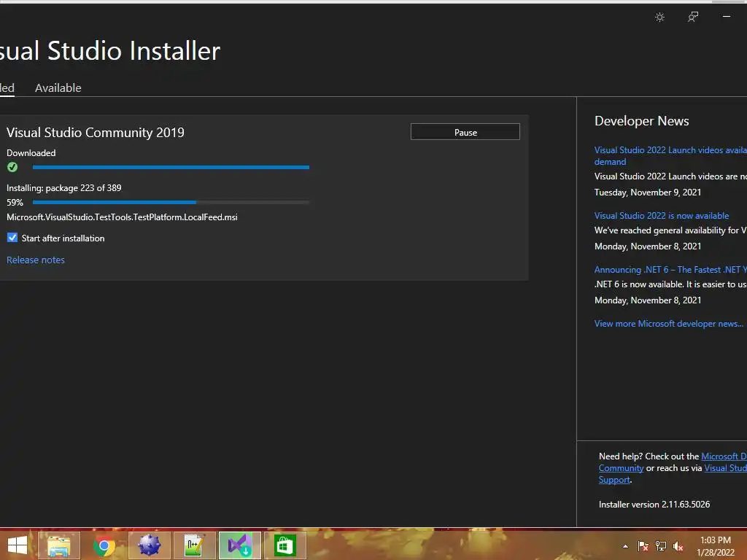Open the Visual Studio Support link

(726, 468)
